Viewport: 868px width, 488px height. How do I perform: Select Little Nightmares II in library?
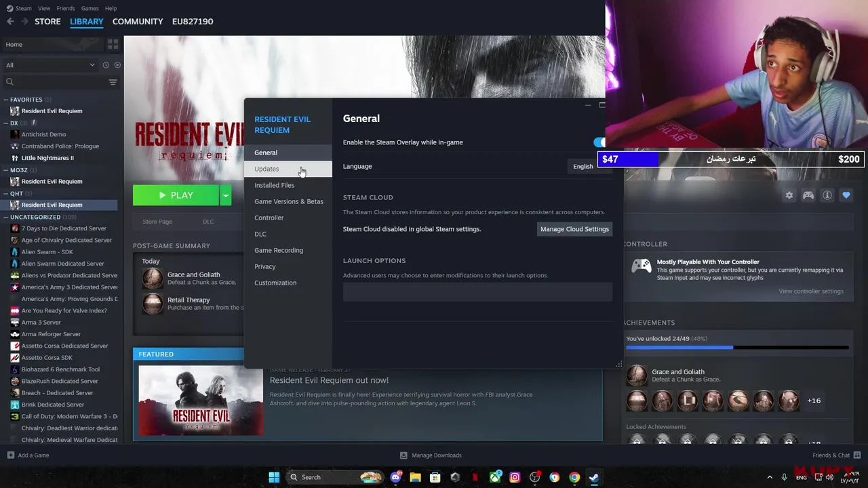point(47,158)
